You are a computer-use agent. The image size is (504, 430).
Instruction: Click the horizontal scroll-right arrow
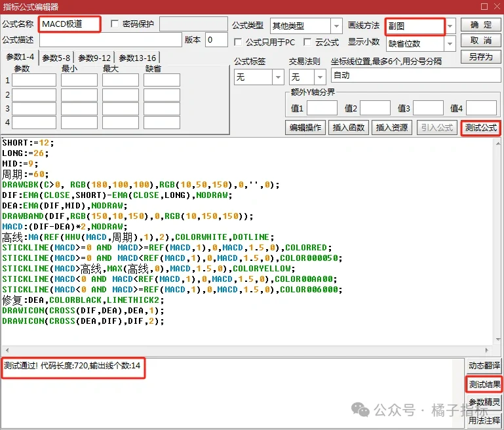tap(487, 350)
